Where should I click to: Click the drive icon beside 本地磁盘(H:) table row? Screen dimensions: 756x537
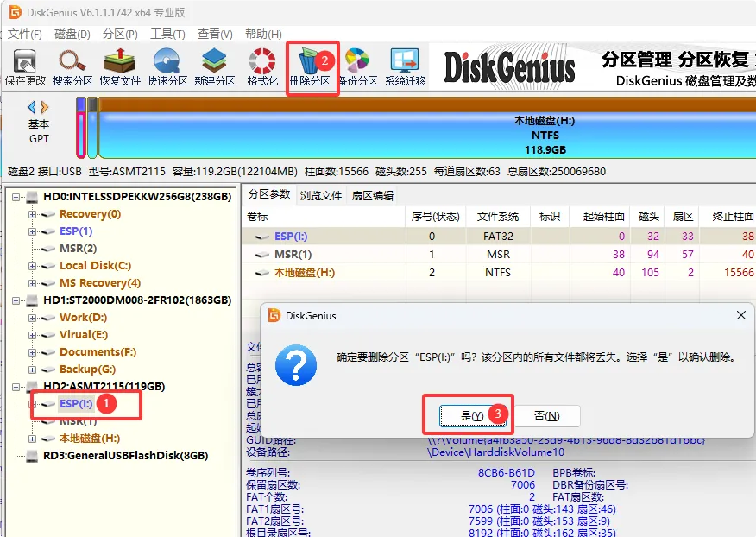[x=261, y=273]
